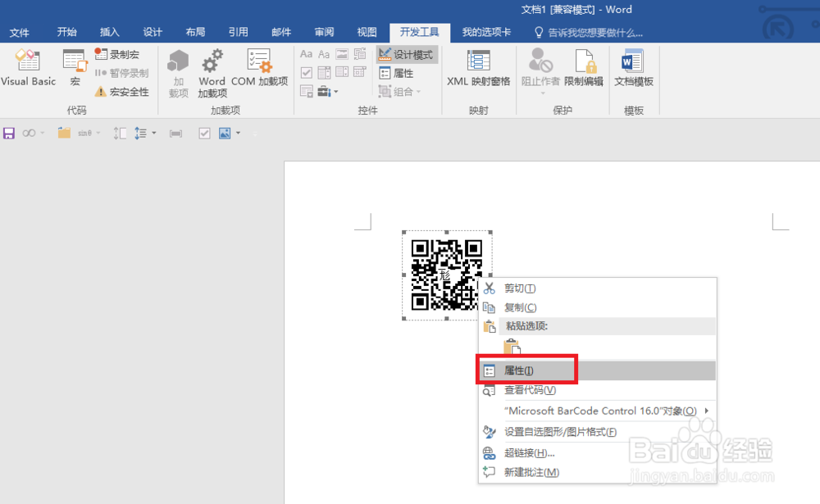Insert combo box content control
Image resolution: width=820 pixels, height=504 pixels.
point(324,73)
